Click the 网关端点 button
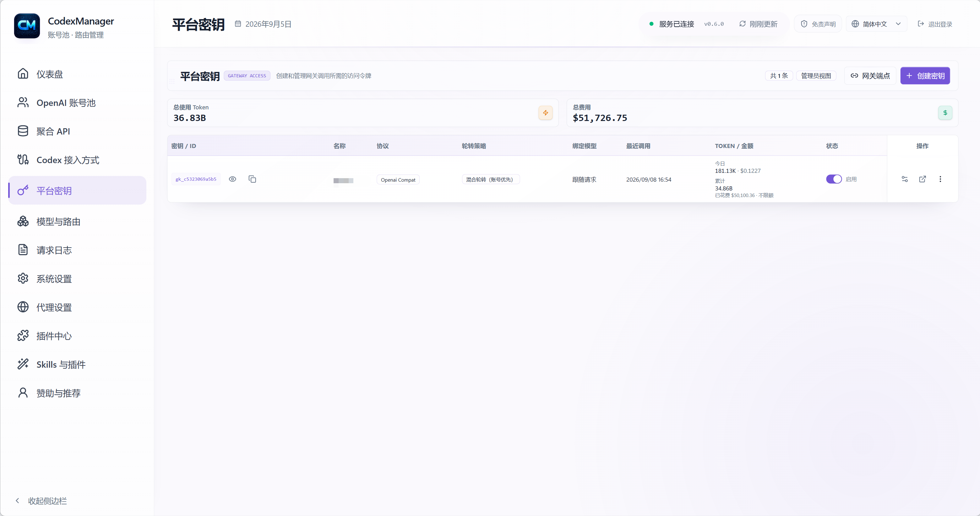Screen dimensions: 980x516 [870, 76]
